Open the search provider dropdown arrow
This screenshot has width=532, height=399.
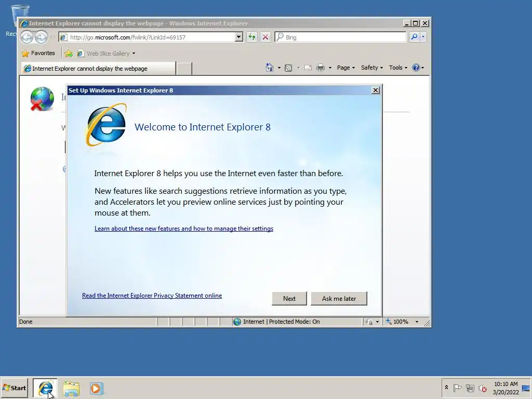pos(423,37)
